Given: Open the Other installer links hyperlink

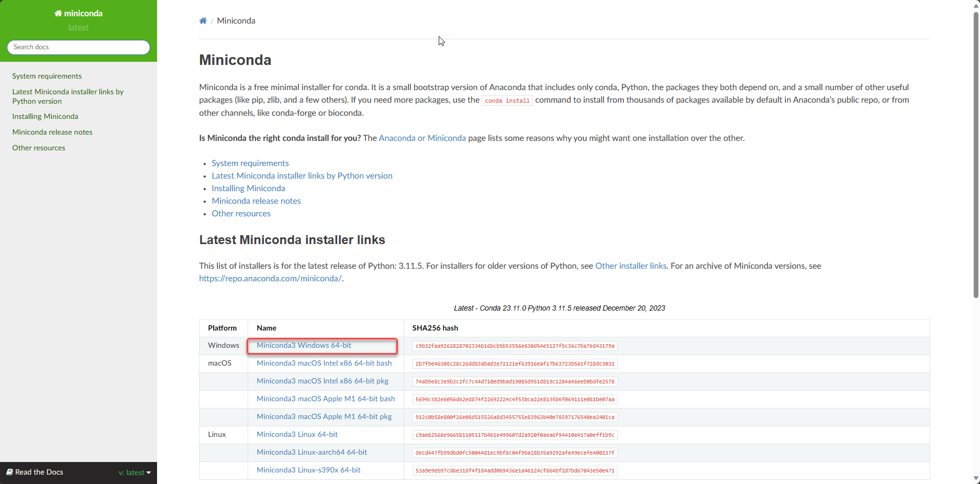Looking at the screenshot, I should click(631, 266).
